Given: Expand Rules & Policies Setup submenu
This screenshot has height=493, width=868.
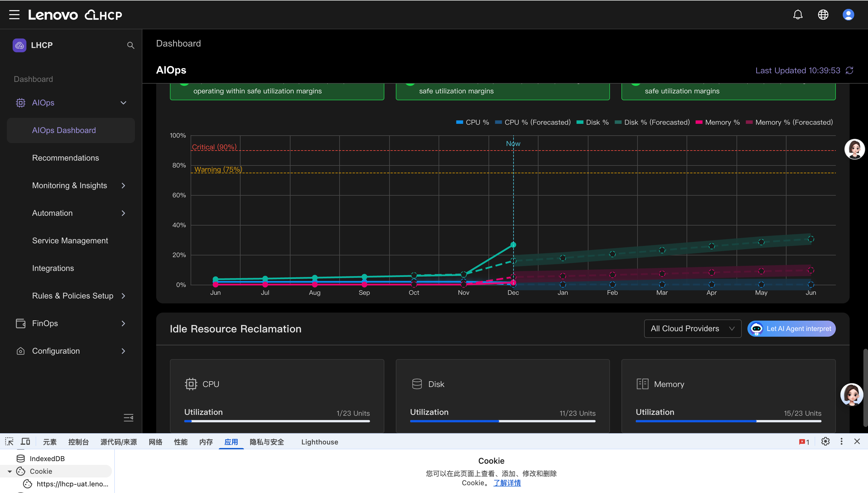Looking at the screenshot, I should (123, 296).
